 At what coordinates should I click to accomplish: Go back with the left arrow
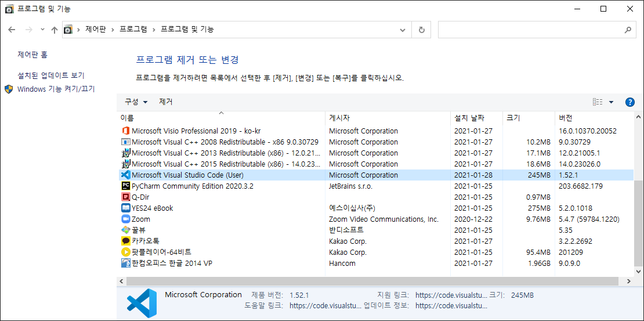coord(12,30)
